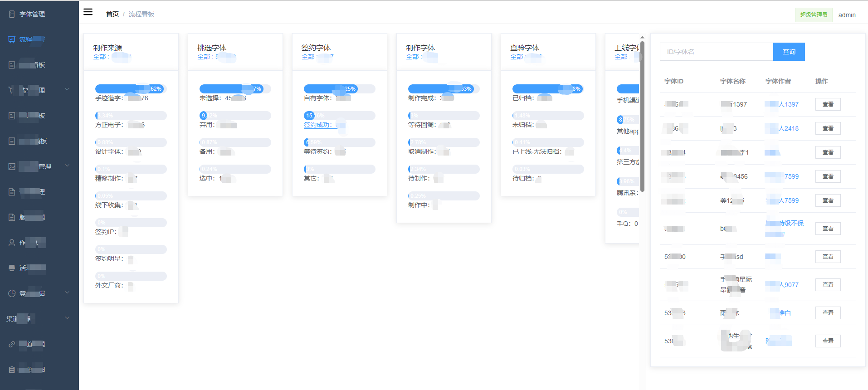This screenshot has height=390, width=868.
Task: Expand the sidebar item with cart icon
Action: (67, 89)
